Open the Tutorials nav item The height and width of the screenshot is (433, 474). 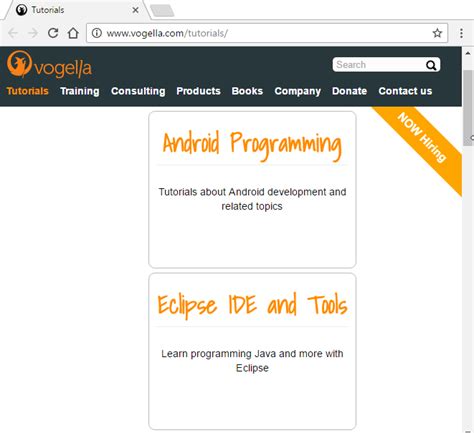[28, 91]
